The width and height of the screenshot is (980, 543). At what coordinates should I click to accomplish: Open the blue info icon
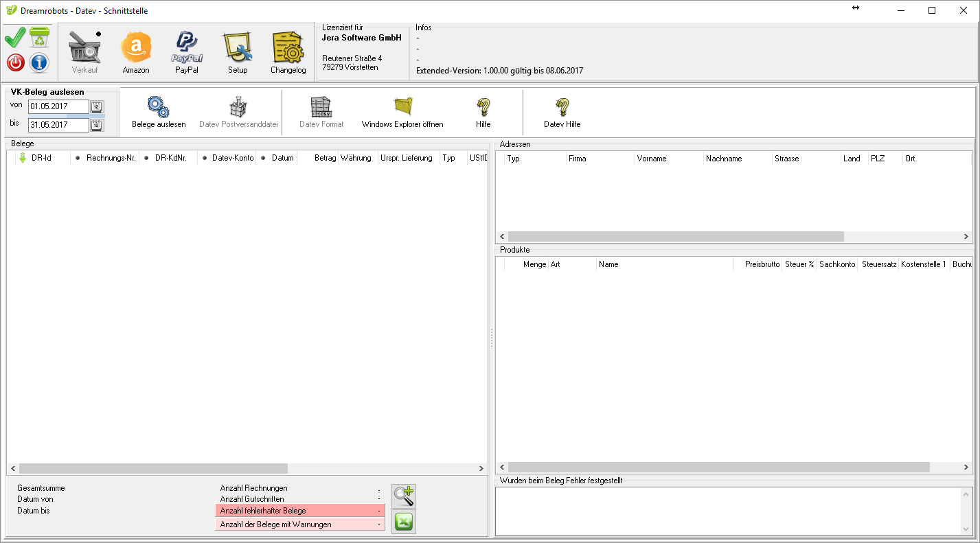pyautogui.click(x=39, y=62)
